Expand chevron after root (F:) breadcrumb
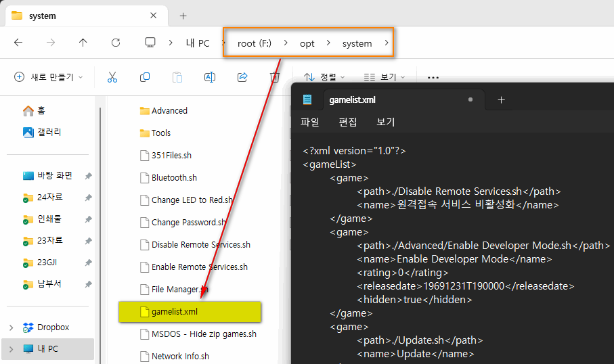 (286, 43)
